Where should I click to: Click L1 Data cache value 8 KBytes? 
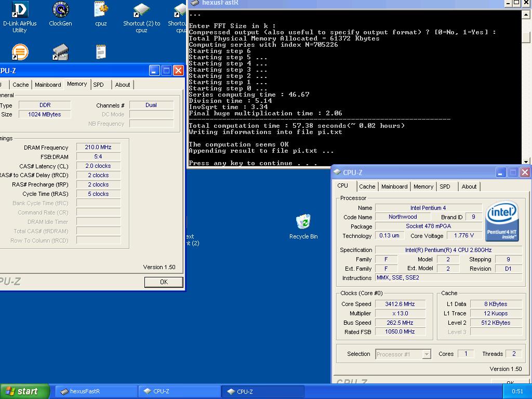click(496, 304)
